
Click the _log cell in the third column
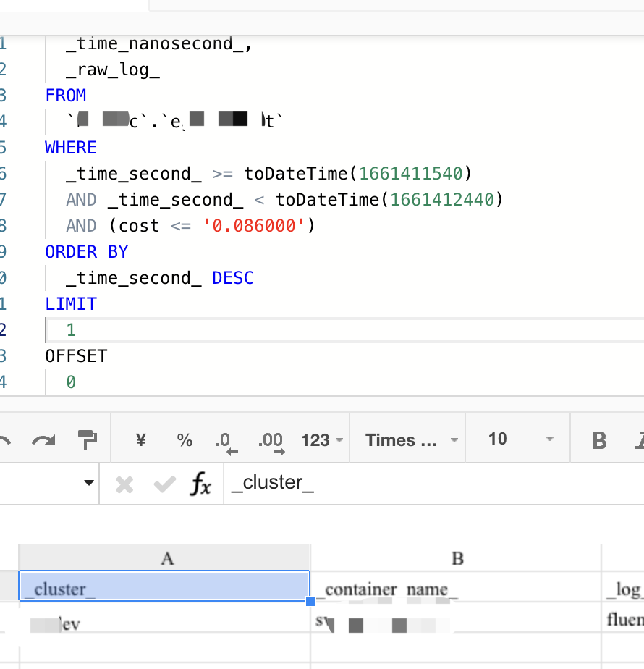point(623,587)
